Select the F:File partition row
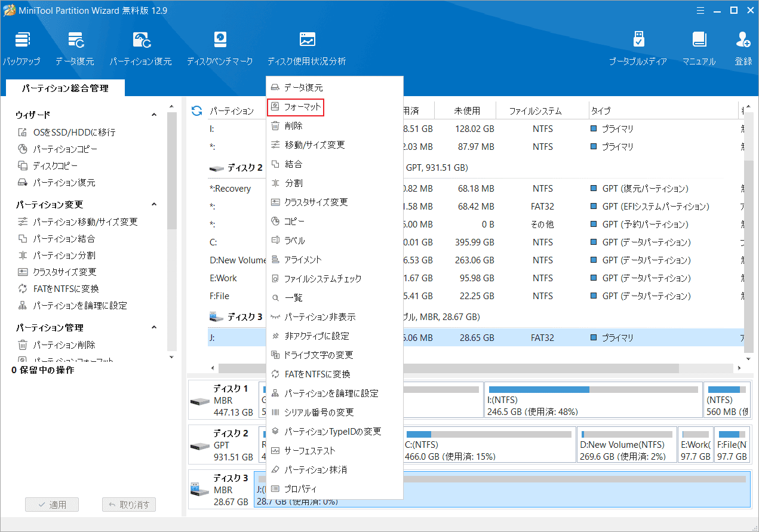The width and height of the screenshot is (759, 532). click(475, 296)
